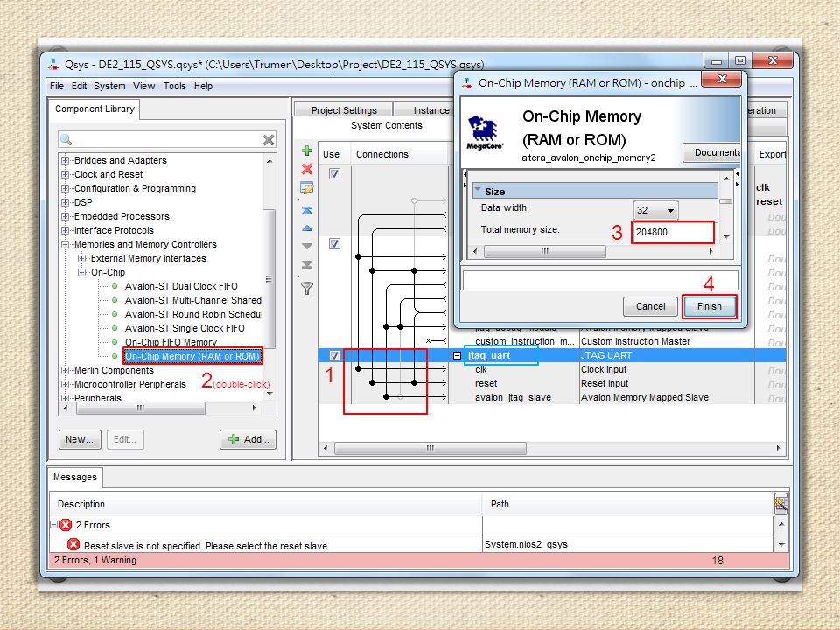
Task: Click the Edit... button
Action: (x=125, y=439)
